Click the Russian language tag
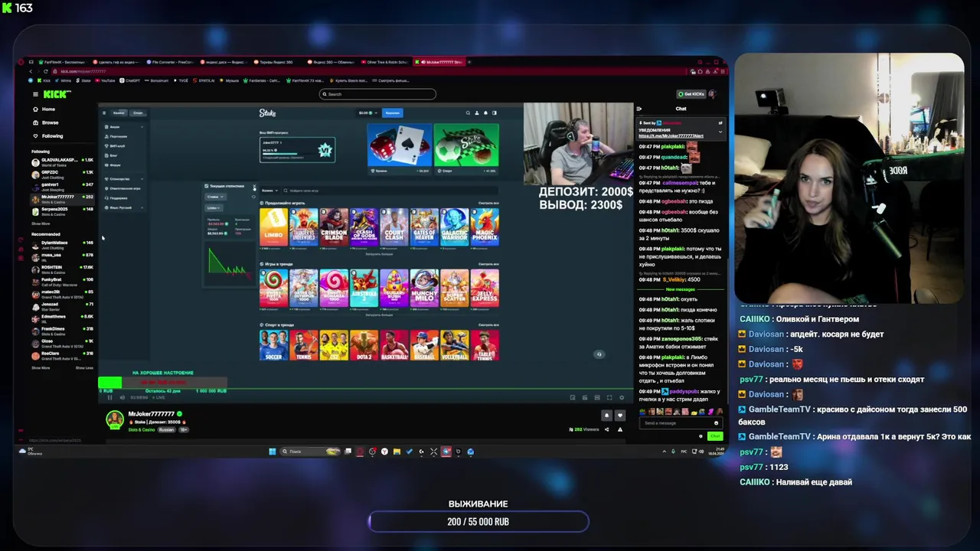Screen dimensions: 980x551 (x=166, y=429)
